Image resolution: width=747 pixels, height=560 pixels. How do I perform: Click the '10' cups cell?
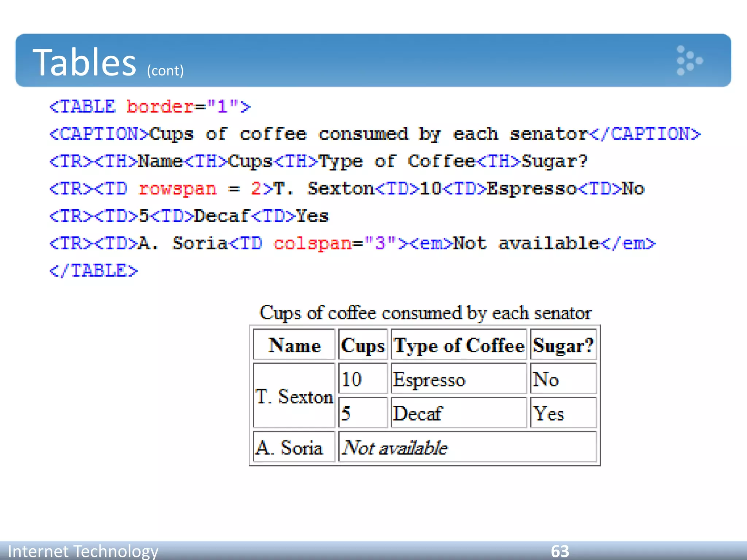point(363,378)
